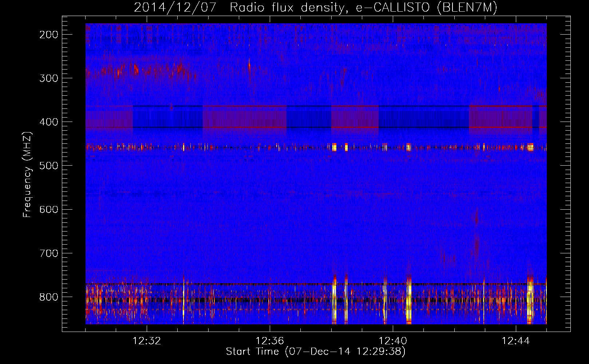Click the plot title mentioning e-CALLISTO (BLEN7M)
Screen dimensions: 589x364
[316, 7]
